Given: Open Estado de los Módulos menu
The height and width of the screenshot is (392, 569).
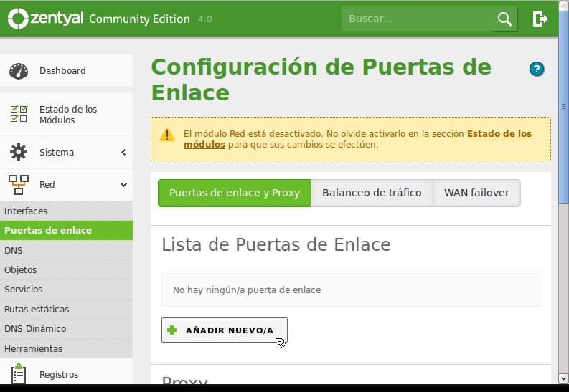Looking at the screenshot, I should click(x=67, y=115).
